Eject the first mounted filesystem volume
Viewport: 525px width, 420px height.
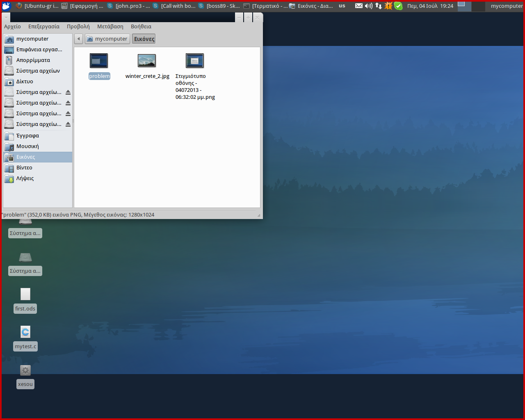(68, 92)
